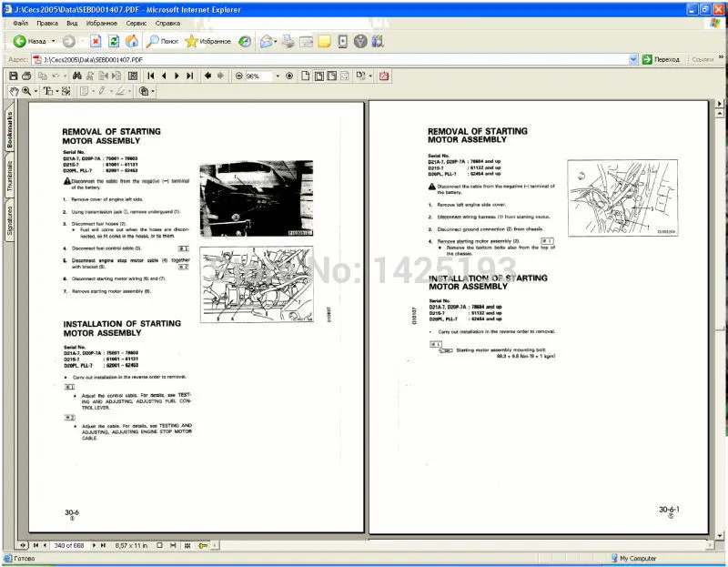728x567 pixels.
Task: Go to next page in Acrobat toolbar
Action: [x=177, y=76]
